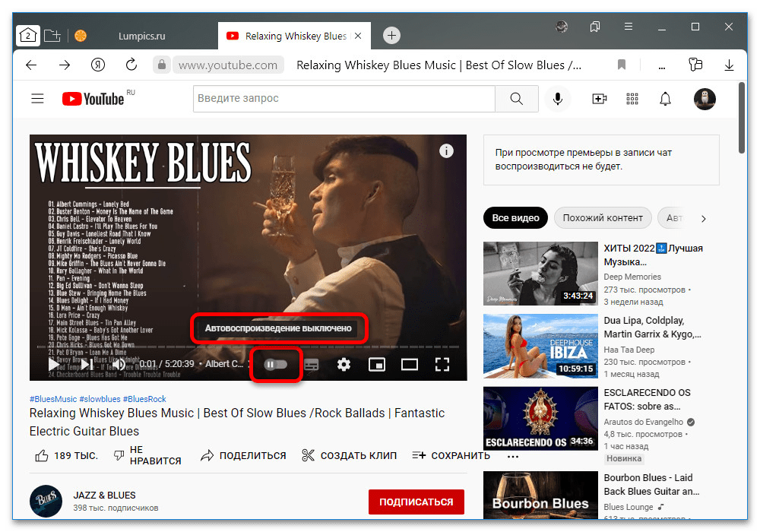Open the video info card icon
This screenshot has width=760, height=532.
point(446,151)
